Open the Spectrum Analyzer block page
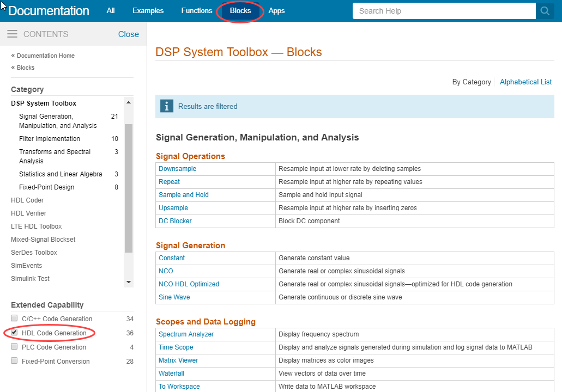The height and width of the screenshot is (392, 562). coord(186,334)
